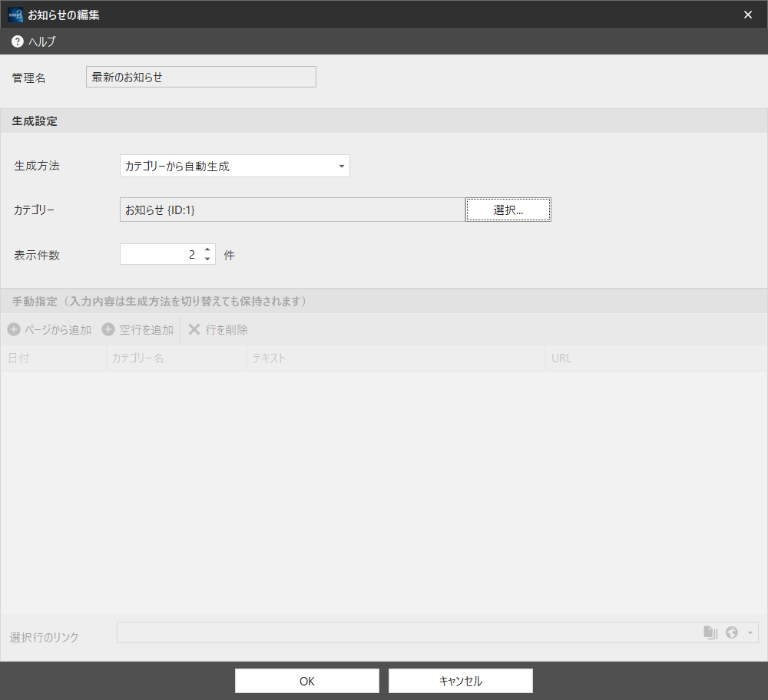
Task: Click the テキスト column header
Action: [x=396, y=358]
